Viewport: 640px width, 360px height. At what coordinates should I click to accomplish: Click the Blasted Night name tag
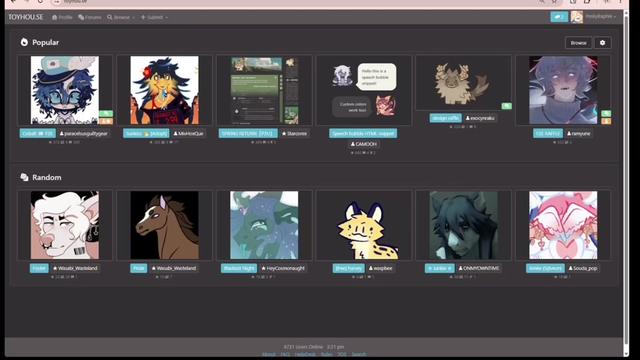tap(239, 268)
